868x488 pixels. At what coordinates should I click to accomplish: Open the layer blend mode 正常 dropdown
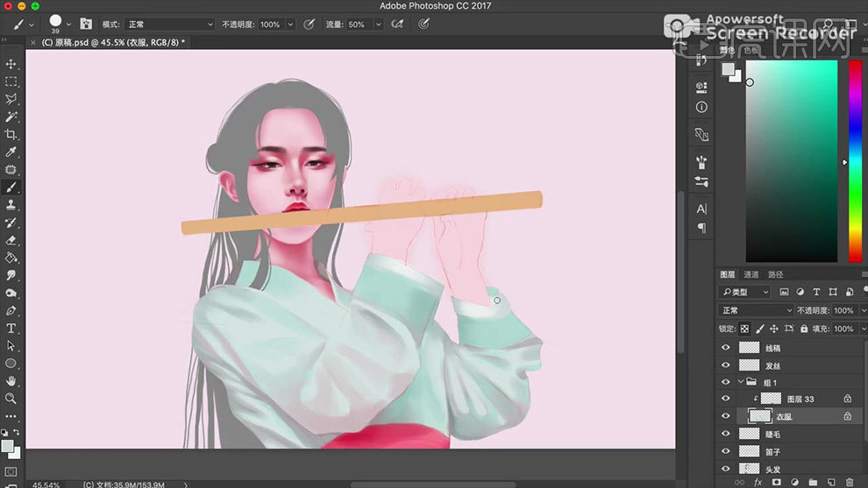click(x=756, y=310)
